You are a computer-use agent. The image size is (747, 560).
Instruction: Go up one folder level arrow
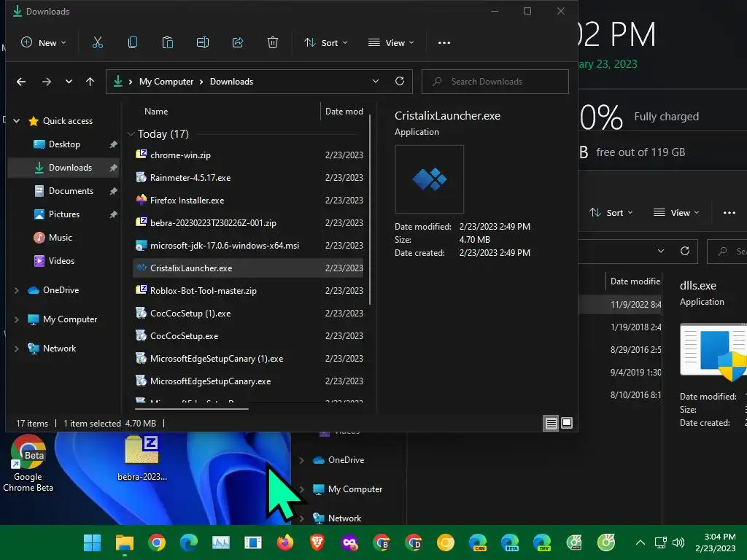(x=90, y=82)
